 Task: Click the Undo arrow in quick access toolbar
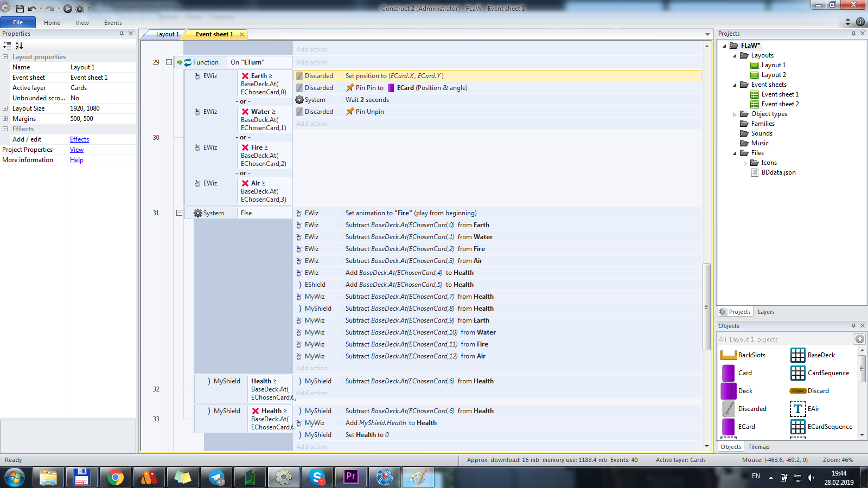pyautogui.click(x=32, y=9)
